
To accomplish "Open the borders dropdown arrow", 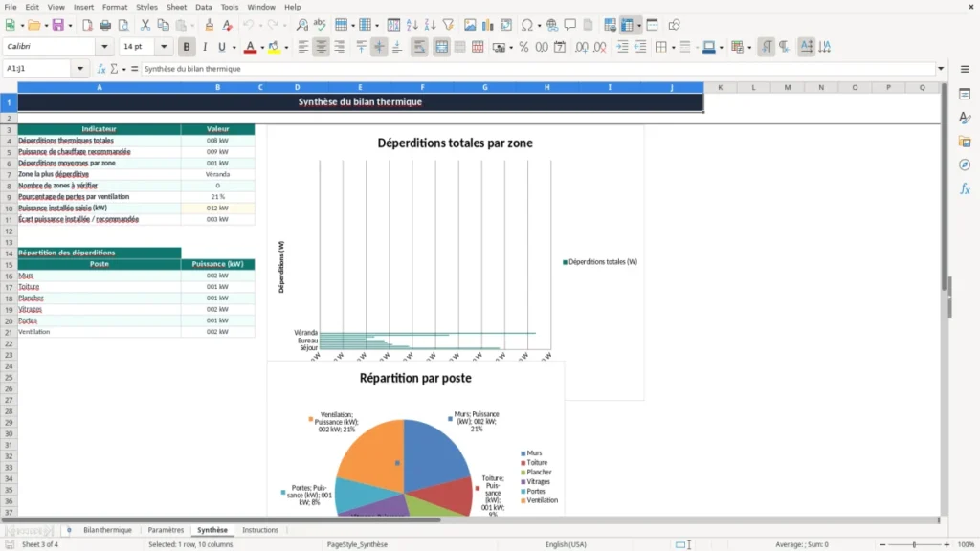I will click(x=673, y=48).
